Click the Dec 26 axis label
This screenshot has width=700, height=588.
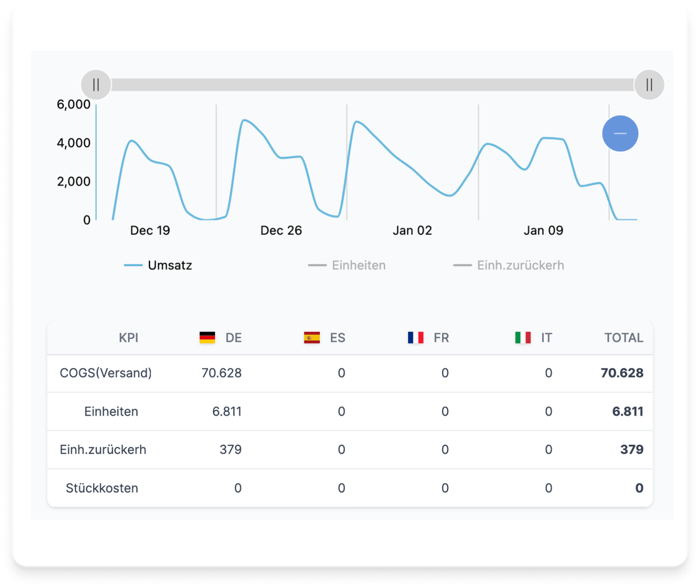tap(281, 231)
